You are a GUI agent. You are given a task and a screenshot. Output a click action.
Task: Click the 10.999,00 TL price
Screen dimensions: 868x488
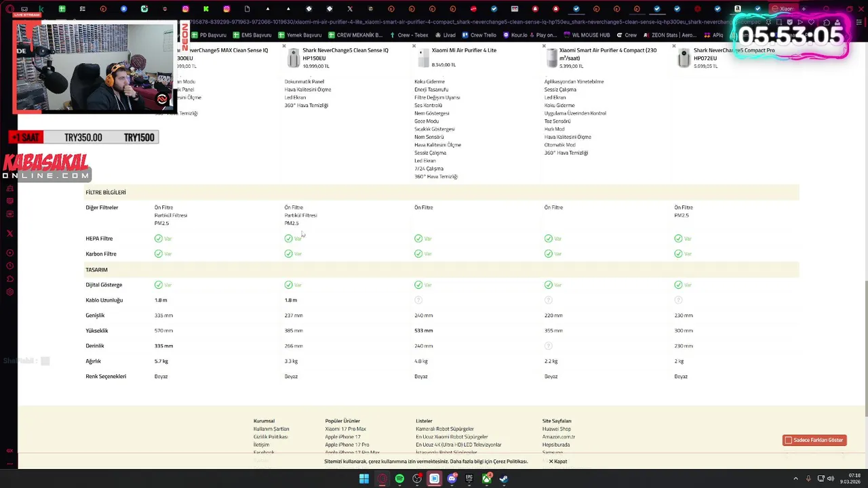(316, 66)
